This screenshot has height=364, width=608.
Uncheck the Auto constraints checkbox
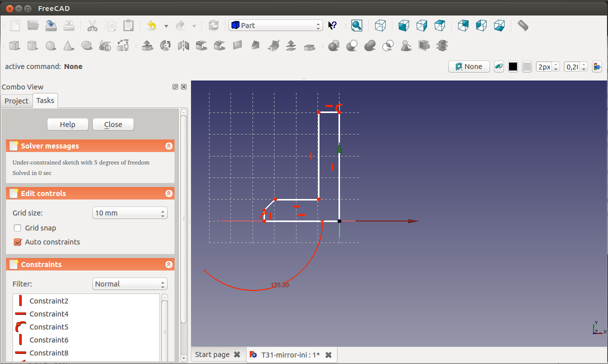click(x=18, y=242)
